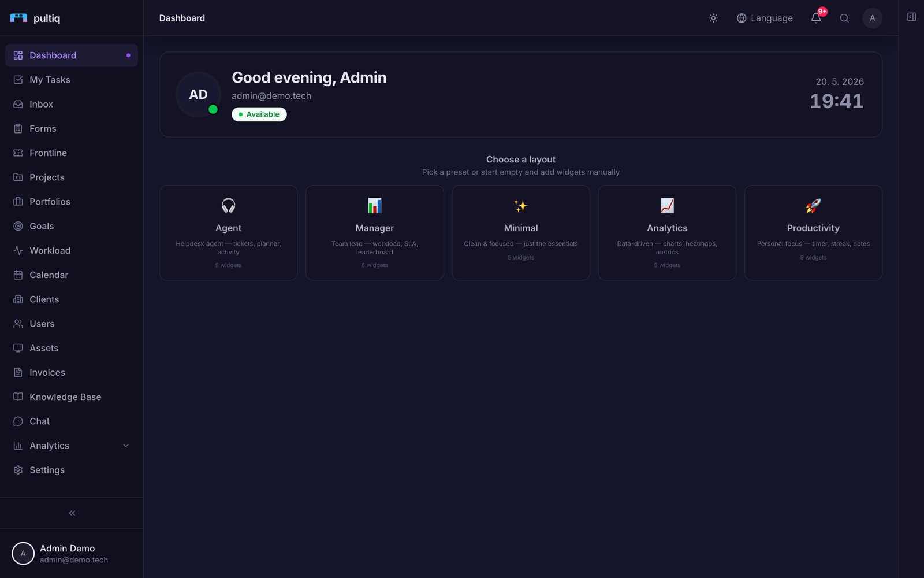Open notifications bell

pyautogui.click(x=816, y=18)
